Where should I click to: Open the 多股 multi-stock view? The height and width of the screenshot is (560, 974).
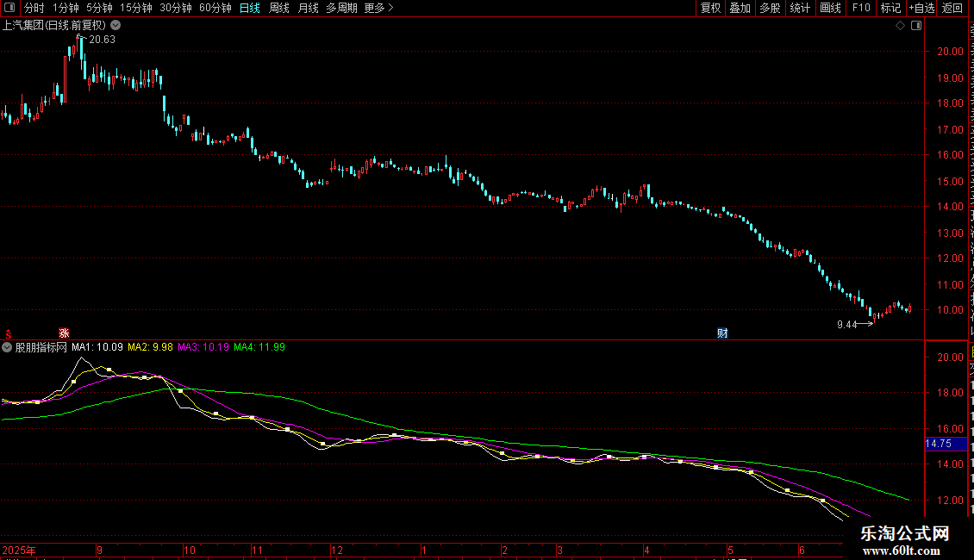click(x=770, y=8)
